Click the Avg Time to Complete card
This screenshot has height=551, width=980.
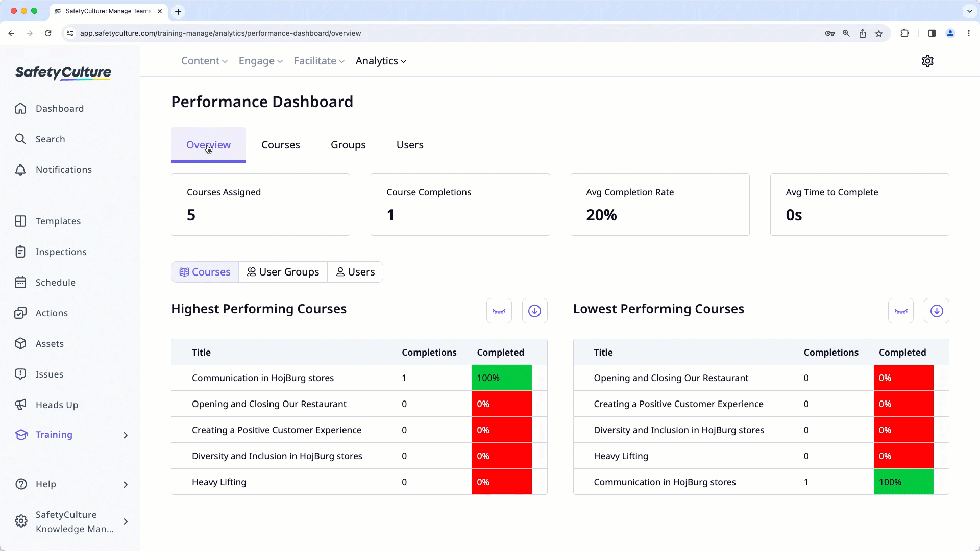click(x=859, y=205)
